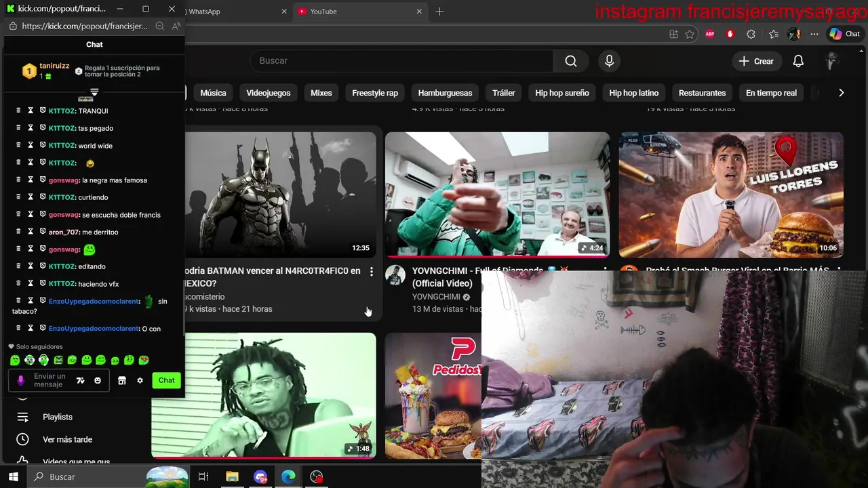Open a new browser tab
The height and width of the screenshot is (488, 868).
(439, 12)
